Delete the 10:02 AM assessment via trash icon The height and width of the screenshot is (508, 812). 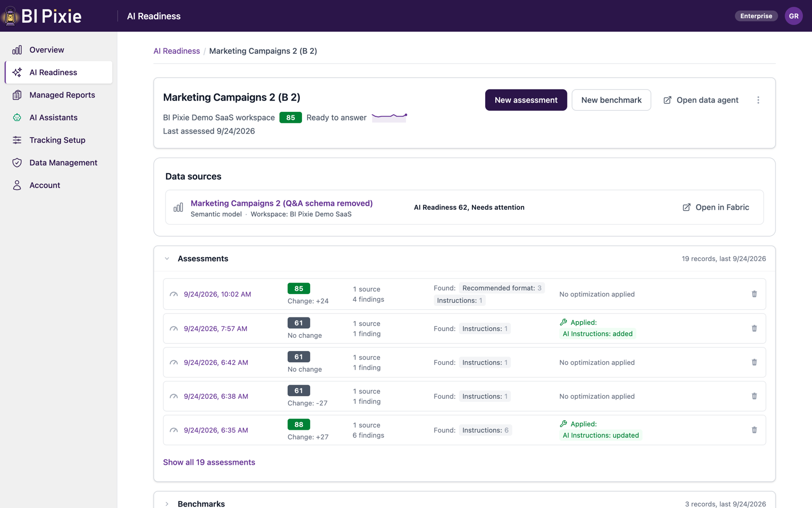754,294
